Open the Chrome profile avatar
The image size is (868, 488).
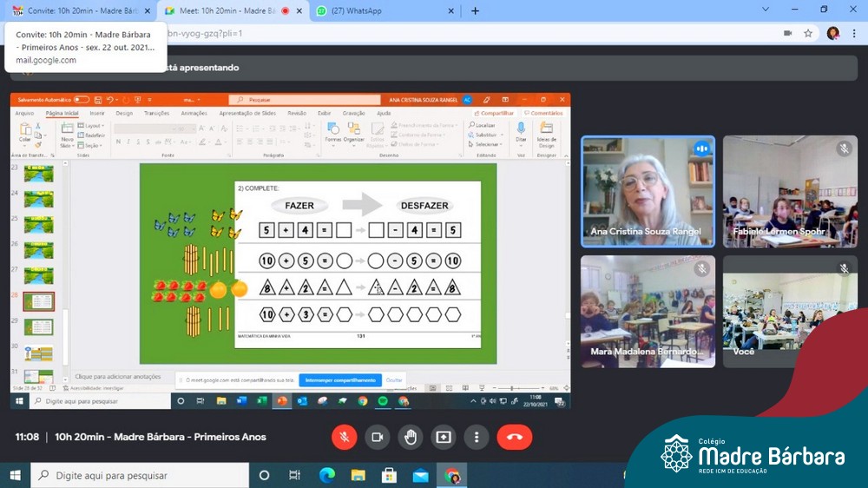coord(833,33)
